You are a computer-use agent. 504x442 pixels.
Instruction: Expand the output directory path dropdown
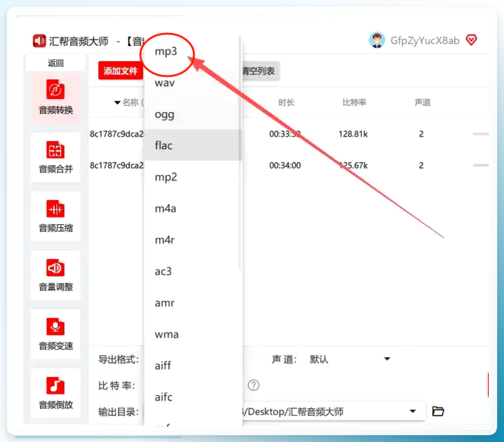click(412, 411)
